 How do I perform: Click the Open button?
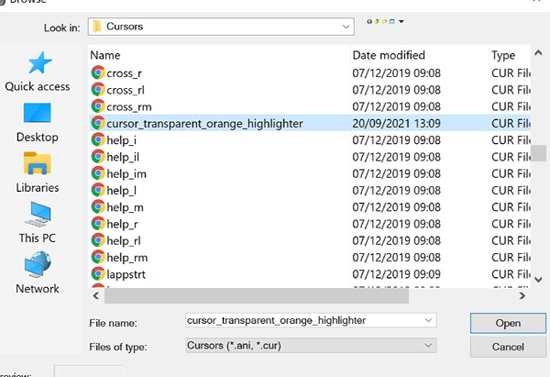[x=508, y=323]
